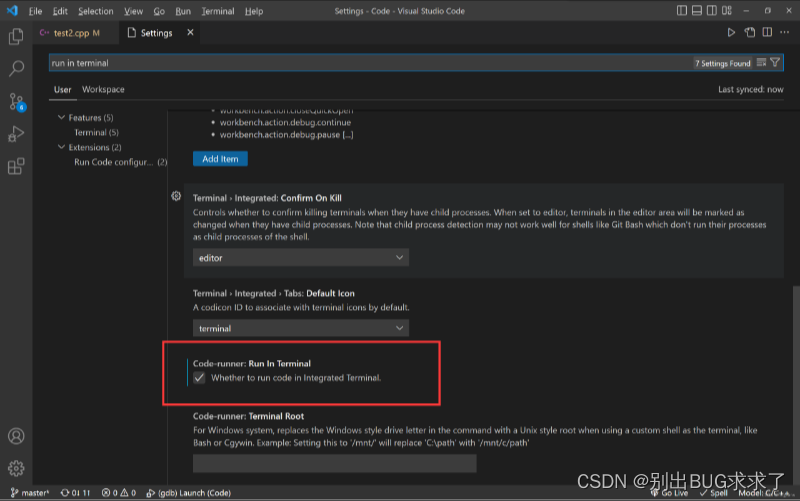Open the File menu

pos(35,11)
